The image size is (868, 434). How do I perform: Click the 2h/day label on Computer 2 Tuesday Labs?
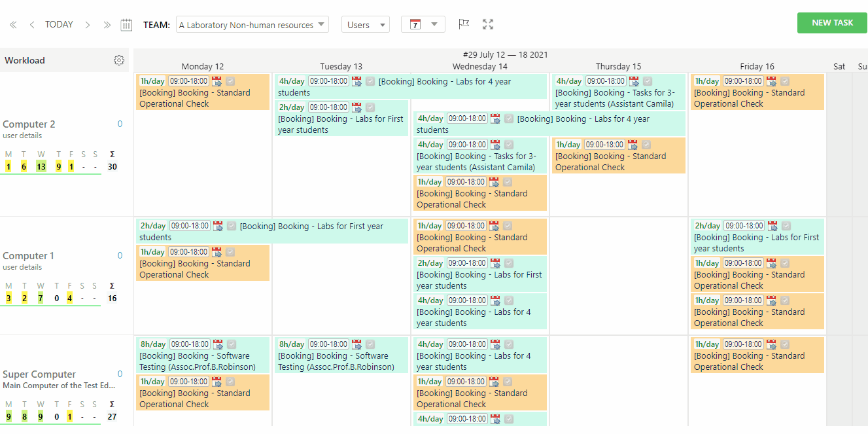[x=292, y=107]
